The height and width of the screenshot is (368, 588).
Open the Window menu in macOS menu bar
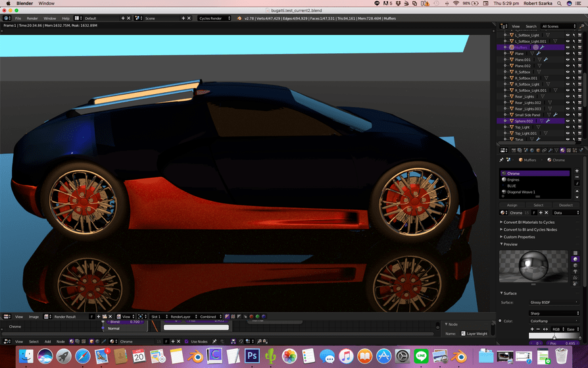[47, 3]
